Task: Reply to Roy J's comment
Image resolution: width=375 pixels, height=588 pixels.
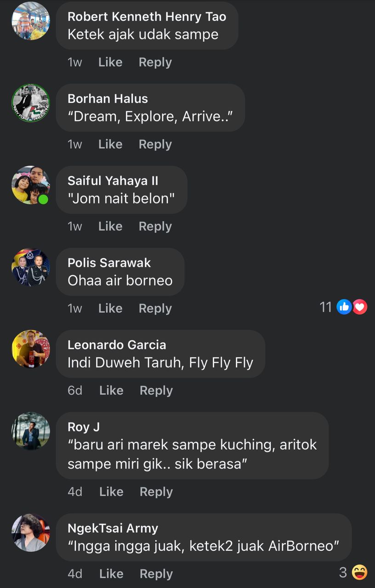Action: pyautogui.click(x=156, y=492)
